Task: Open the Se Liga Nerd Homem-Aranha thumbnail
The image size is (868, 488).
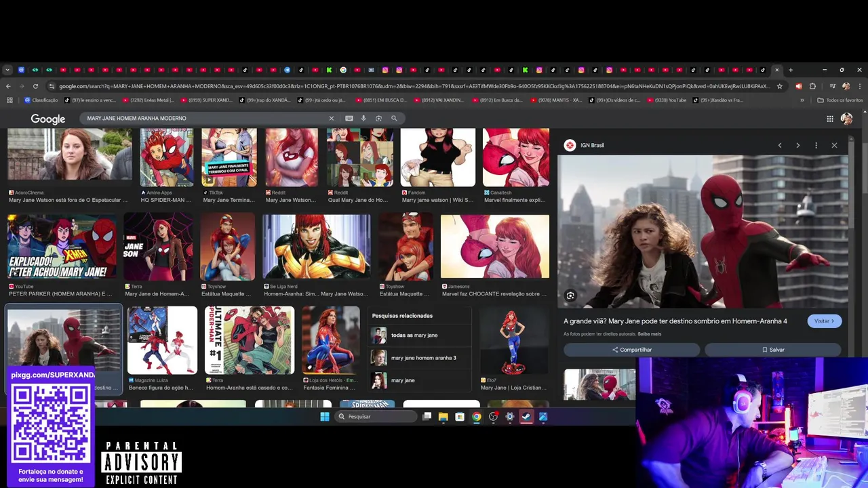Action: click(x=317, y=247)
